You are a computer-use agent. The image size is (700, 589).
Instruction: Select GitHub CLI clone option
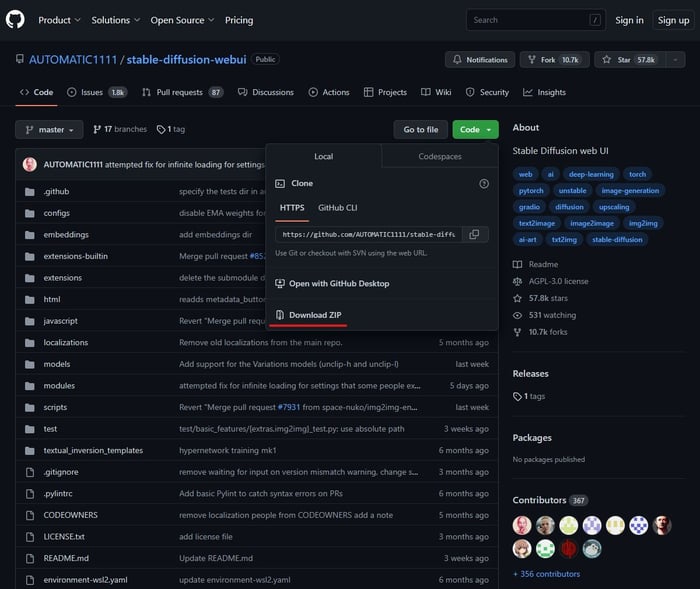(x=338, y=208)
